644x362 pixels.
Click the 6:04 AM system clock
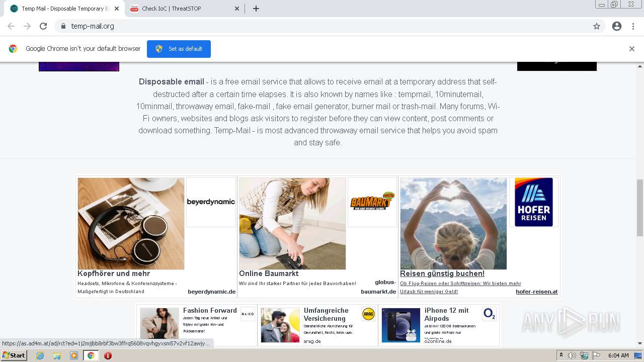[x=618, y=355]
